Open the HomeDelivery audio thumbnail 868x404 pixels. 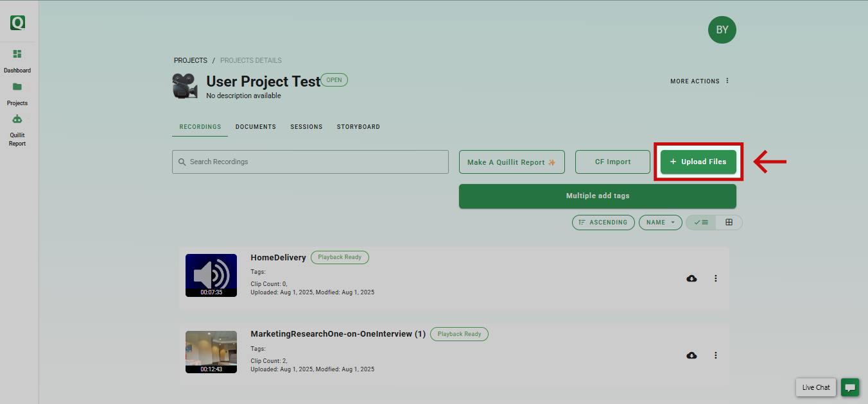click(211, 275)
